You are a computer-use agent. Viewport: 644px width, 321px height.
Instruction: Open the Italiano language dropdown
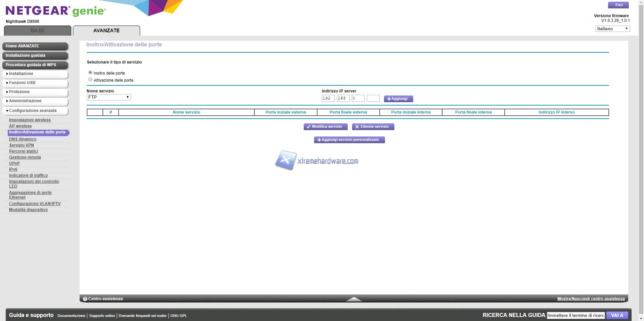612,29
